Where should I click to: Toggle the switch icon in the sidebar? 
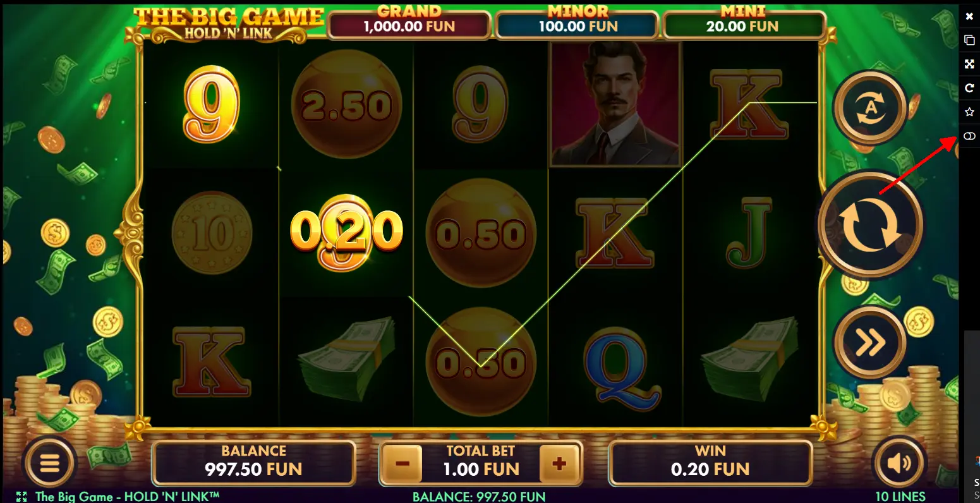tap(969, 136)
